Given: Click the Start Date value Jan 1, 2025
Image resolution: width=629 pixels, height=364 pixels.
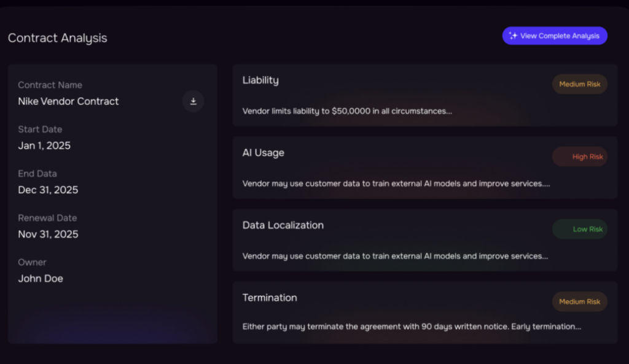Looking at the screenshot, I should (x=44, y=145).
